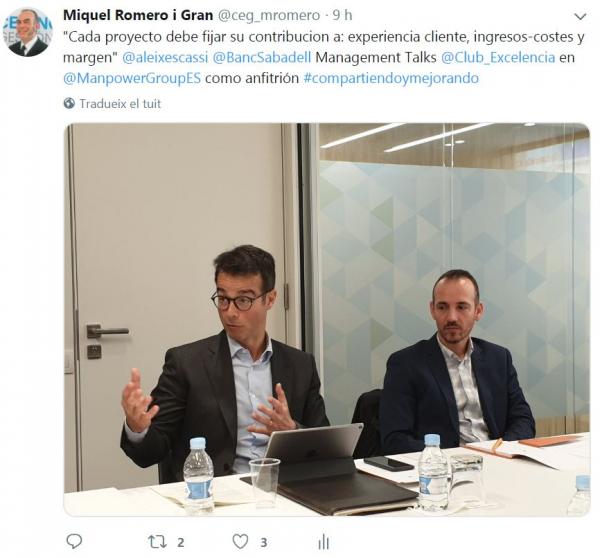
Task: Open the tweet analytics bar chart icon
Action: click(x=323, y=542)
